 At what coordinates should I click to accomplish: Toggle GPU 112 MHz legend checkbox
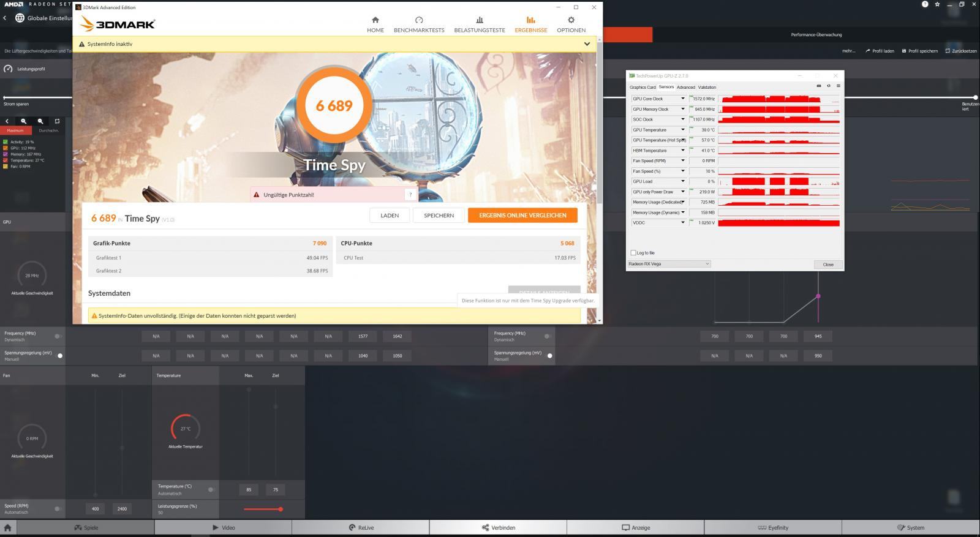[x=6, y=148]
